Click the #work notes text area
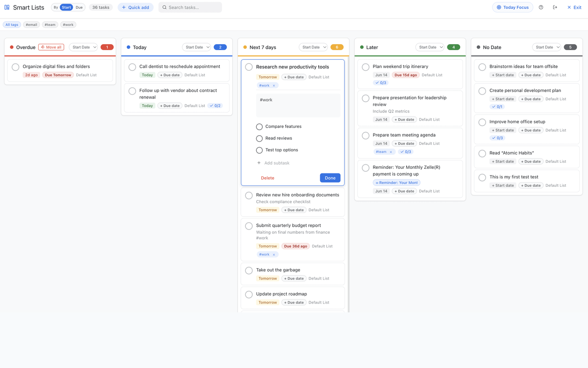 click(298, 105)
